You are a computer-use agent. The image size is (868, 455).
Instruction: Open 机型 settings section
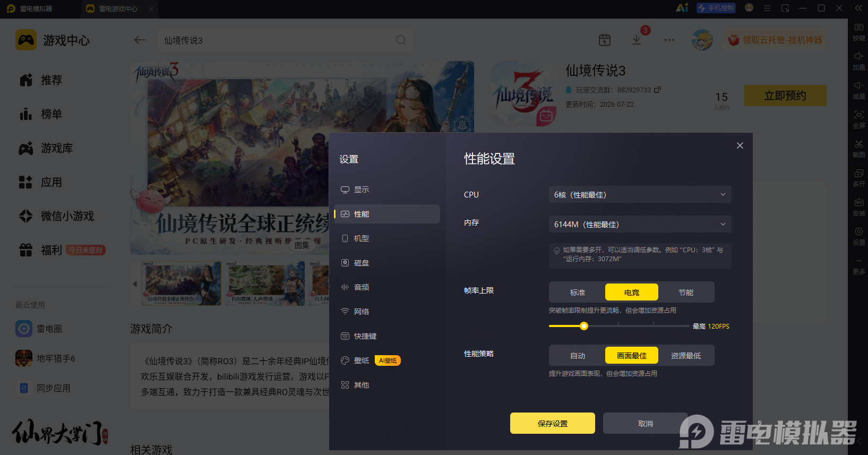click(387, 238)
